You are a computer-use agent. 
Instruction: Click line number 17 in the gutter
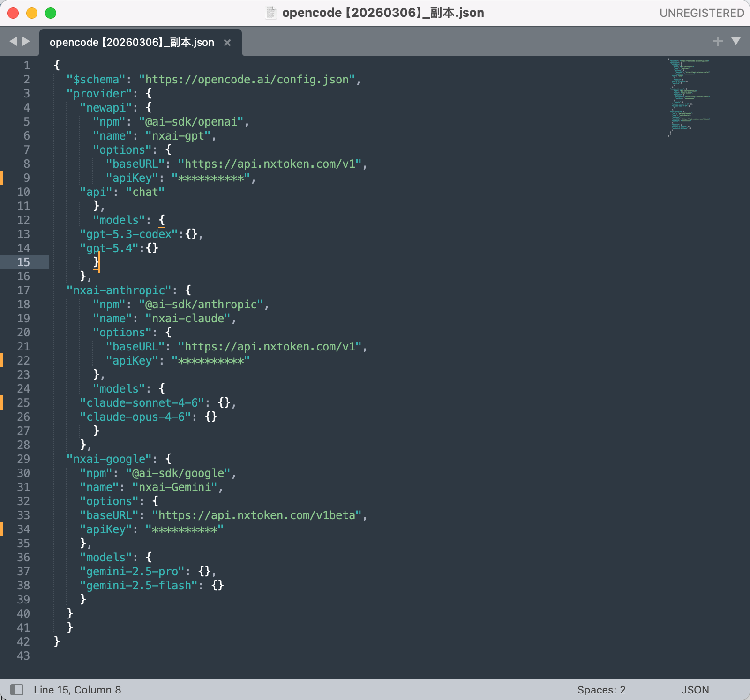(23, 290)
